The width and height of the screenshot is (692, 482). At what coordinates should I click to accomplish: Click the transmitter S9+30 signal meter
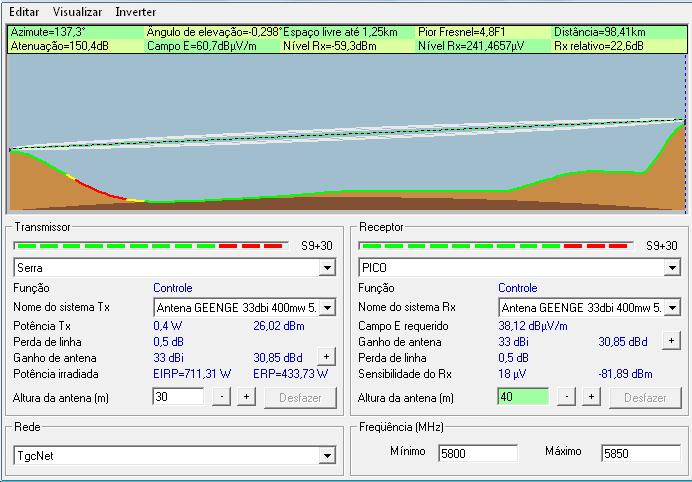pyautogui.click(x=151, y=246)
